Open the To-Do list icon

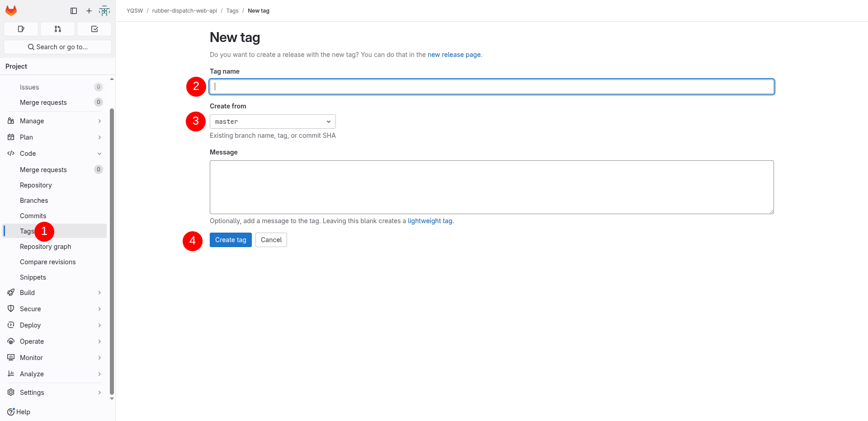tap(94, 29)
